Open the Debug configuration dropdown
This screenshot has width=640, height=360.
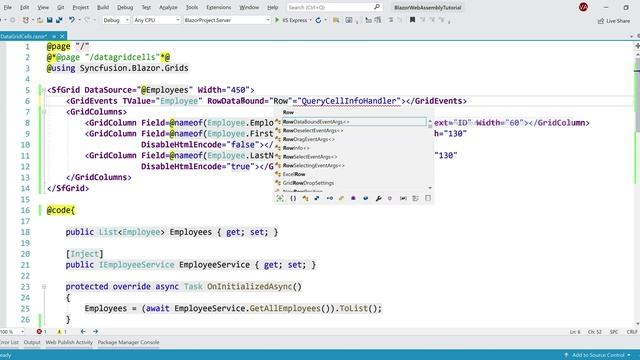[116, 20]
